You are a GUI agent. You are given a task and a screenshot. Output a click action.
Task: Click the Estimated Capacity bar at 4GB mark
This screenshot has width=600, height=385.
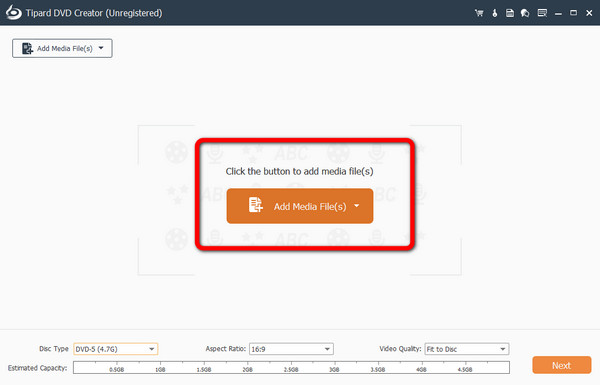(422, 367)
